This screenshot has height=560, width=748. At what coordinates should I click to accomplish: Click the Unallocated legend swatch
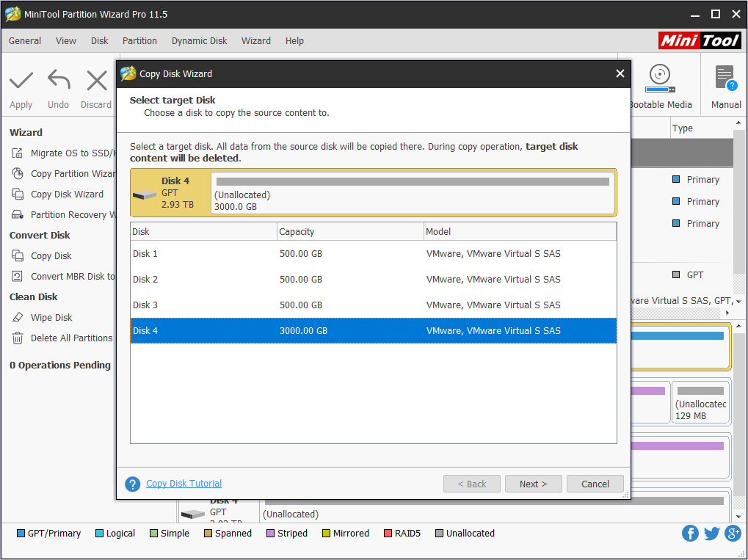(x=440, y=534)
